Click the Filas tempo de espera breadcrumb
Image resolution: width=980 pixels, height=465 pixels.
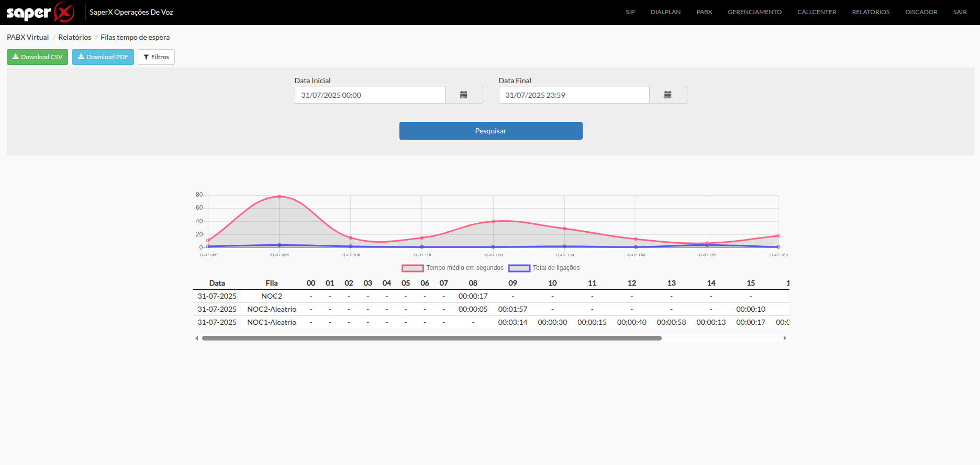[x=135, y=37]
